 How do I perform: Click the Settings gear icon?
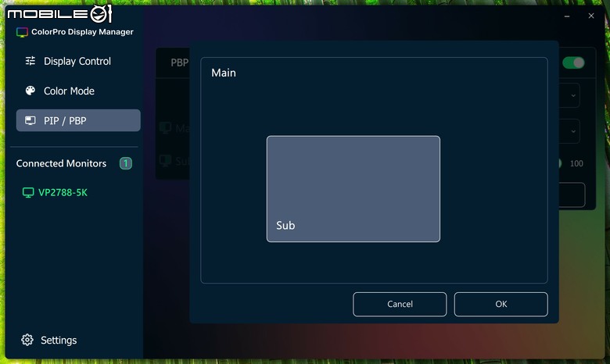pyautogui.click(x=27, y=340)
